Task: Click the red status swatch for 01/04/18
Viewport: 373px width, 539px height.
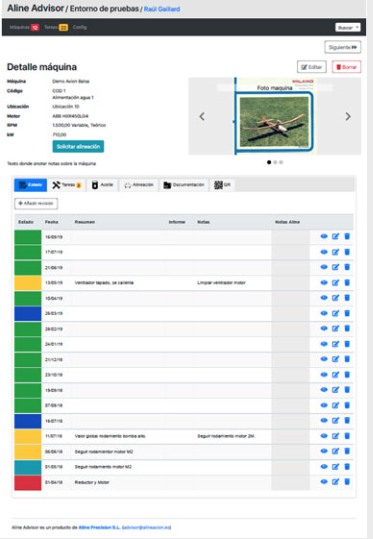Action: point(28,483)
